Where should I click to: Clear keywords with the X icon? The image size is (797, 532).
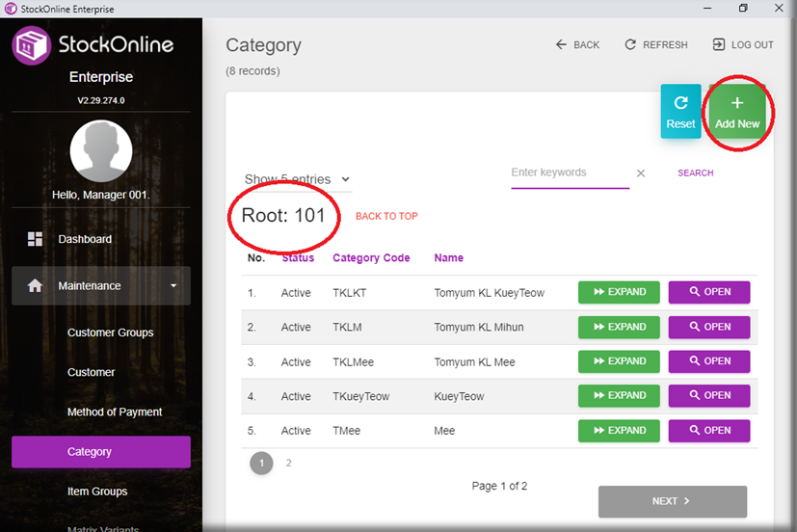(641, 173)
